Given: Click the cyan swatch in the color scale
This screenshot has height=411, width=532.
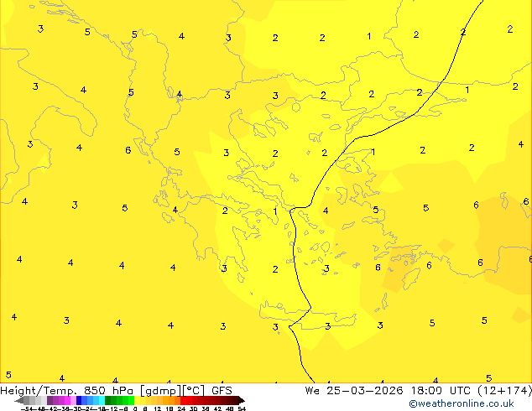Looking at the screenshot, I should pos(102,400).
